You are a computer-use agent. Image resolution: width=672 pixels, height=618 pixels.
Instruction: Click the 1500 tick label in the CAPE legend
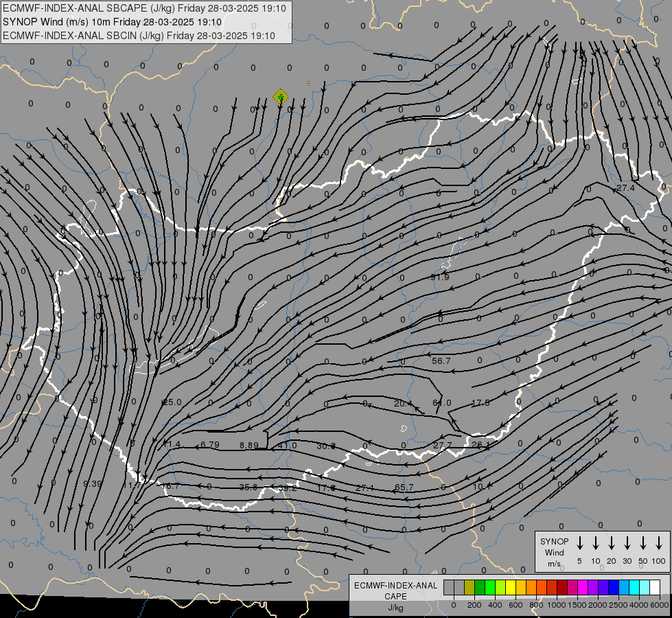tap(577, 605)
